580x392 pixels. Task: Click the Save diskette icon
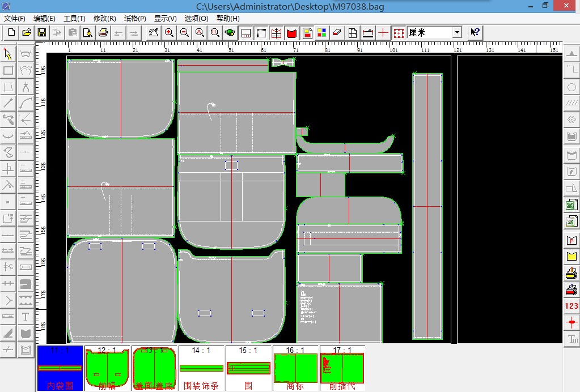click(41, 33)
